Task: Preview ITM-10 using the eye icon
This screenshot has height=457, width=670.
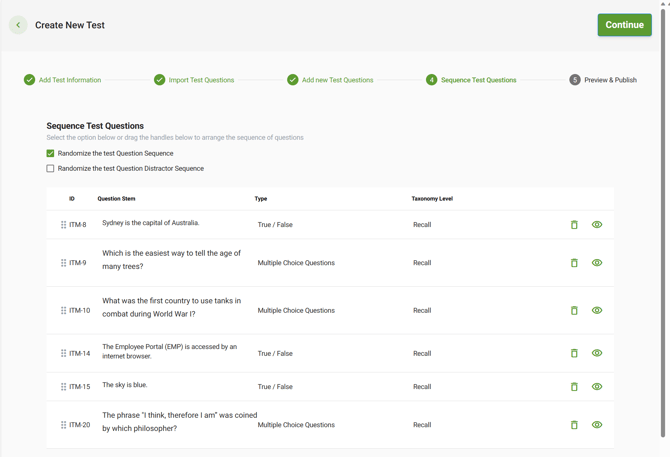Action: pos(597,311)
